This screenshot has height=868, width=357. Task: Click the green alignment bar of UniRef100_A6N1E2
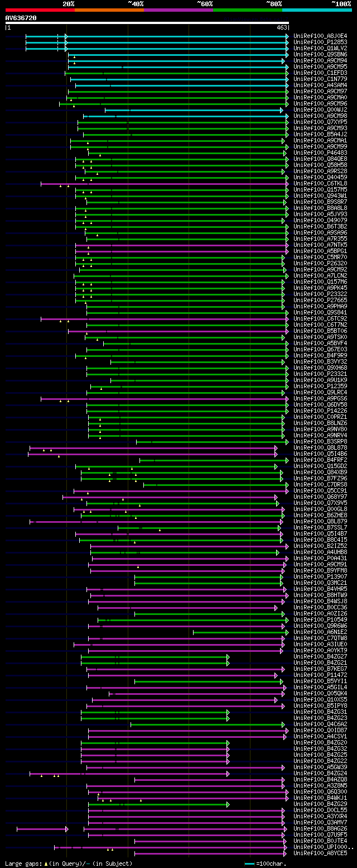click(240, 632)
